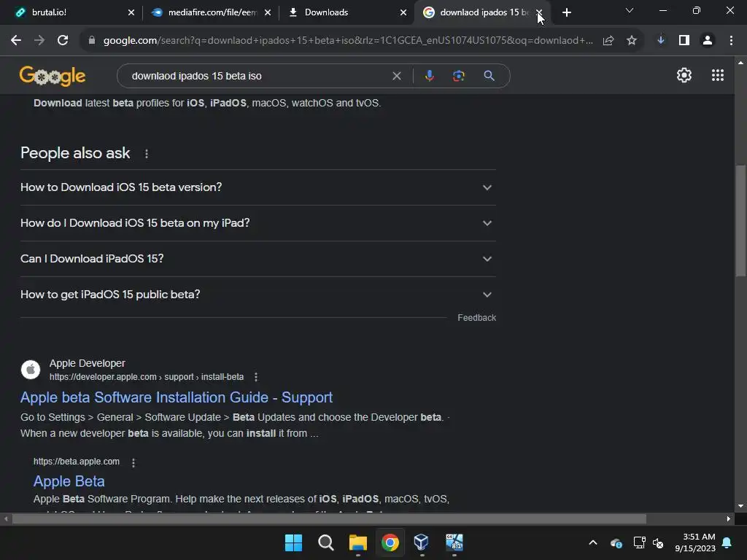Go back to the previous page
The width and height of the screenshot is (747, 560).
tap(16, 41)
